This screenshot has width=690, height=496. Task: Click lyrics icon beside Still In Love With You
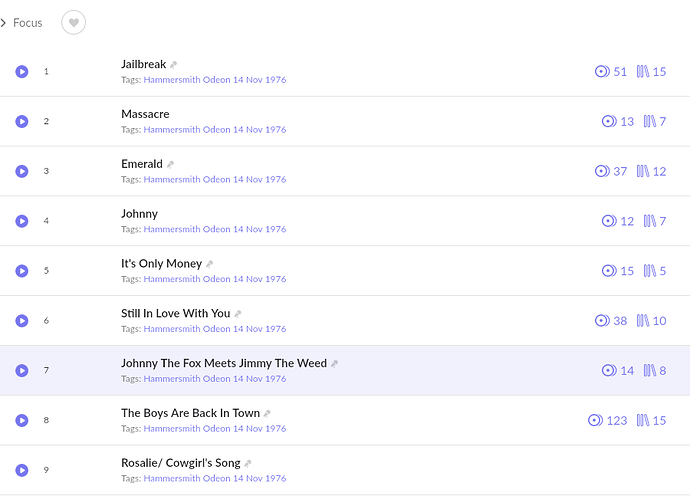point(238,314)
